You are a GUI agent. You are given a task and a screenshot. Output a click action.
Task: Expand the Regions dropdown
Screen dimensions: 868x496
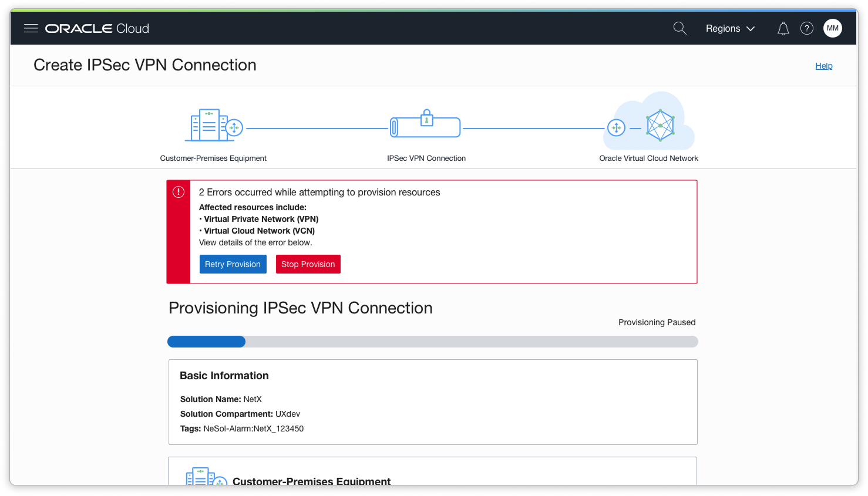click(730, 28)
